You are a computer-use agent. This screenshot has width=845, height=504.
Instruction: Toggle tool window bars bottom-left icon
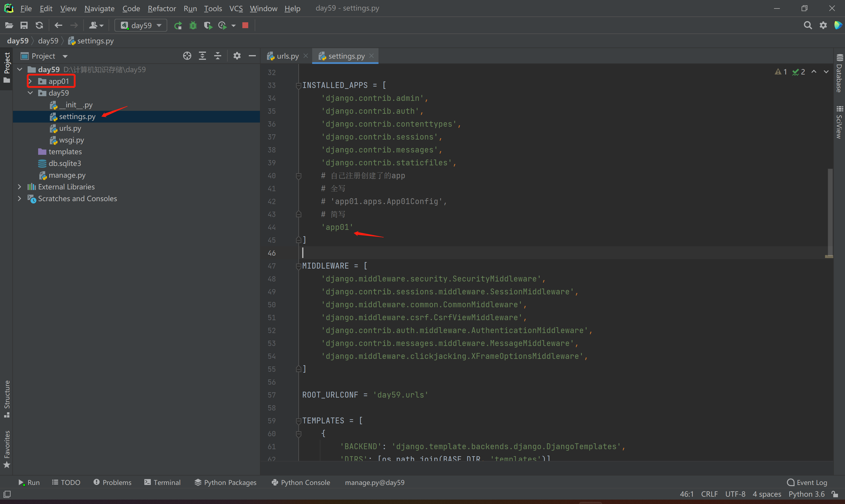point(7,494)
